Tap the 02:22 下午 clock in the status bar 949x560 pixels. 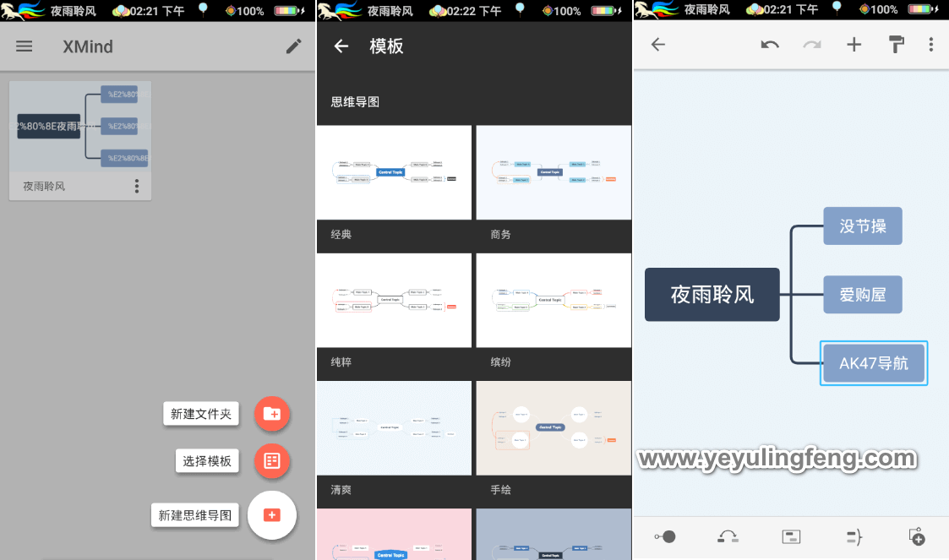[474, 11]
